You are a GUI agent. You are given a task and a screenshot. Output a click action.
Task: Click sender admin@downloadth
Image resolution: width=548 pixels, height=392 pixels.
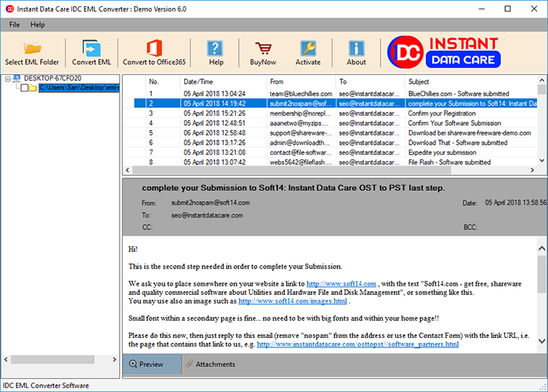(300, 142)
